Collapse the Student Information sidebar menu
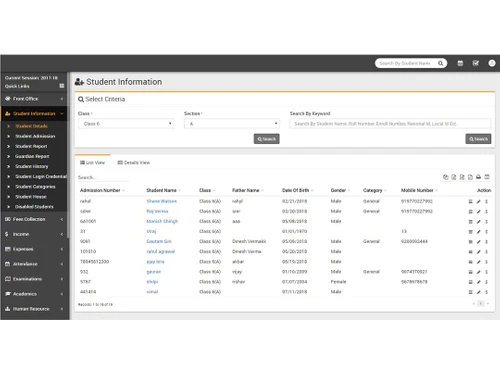This screenshot has height=375, width=500. coord(34,114)
